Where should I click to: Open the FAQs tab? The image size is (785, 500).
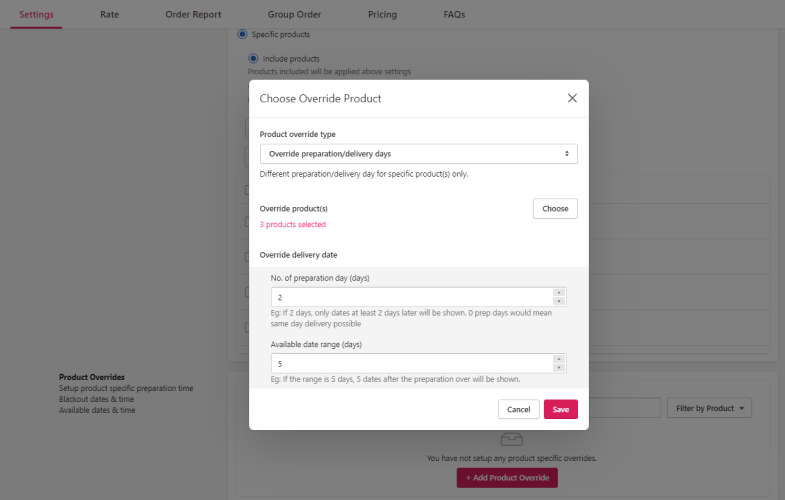coord(454,15)
